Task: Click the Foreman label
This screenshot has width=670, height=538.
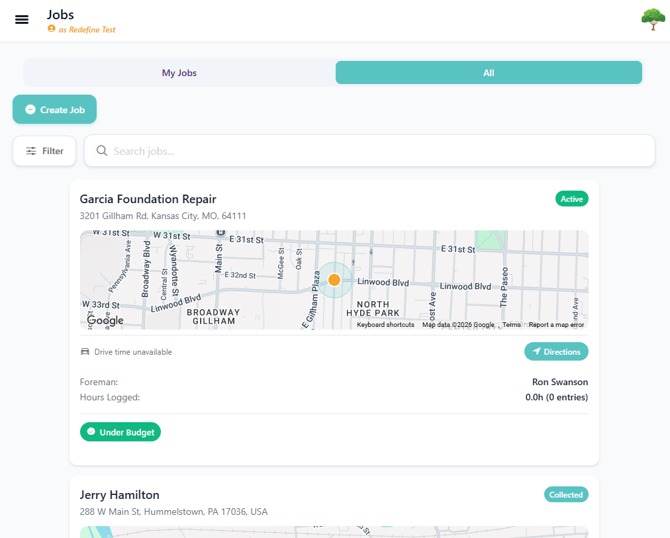Action: click(99, 382)
